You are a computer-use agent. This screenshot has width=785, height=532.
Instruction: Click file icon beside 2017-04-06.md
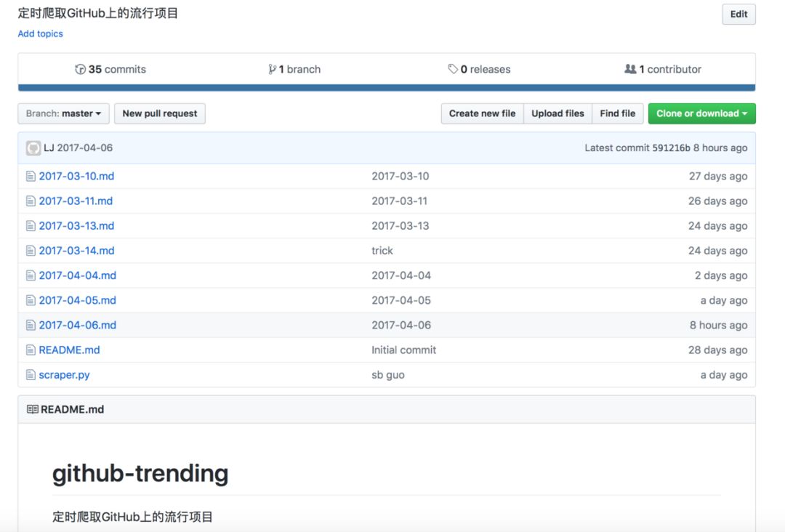point(31,326)
